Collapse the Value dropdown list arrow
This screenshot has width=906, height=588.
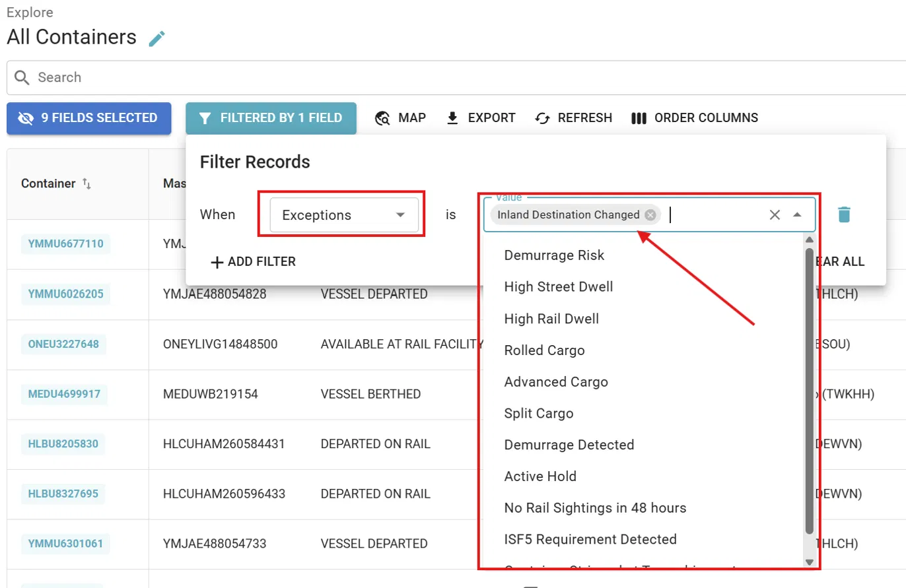(x=797, y=214)
